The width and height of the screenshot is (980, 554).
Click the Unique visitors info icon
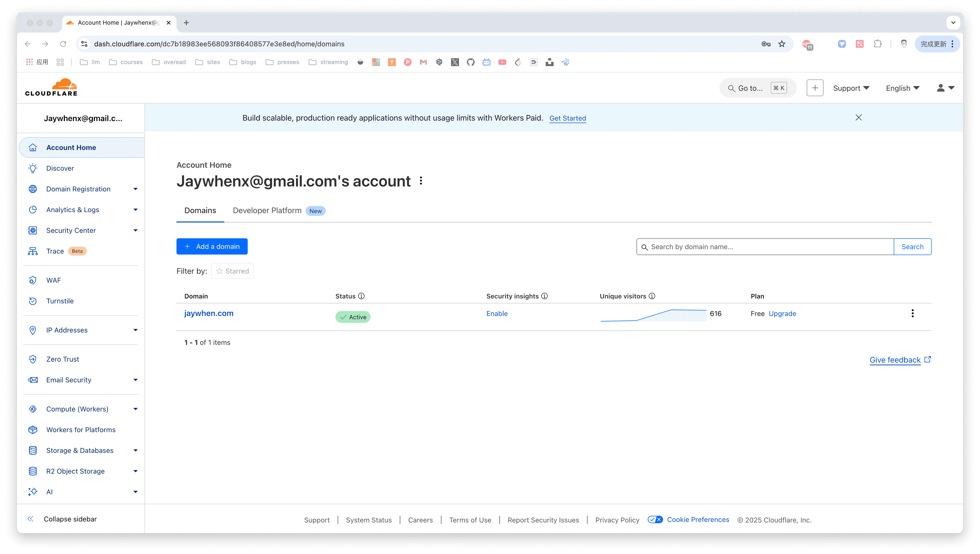coord(652,296)
